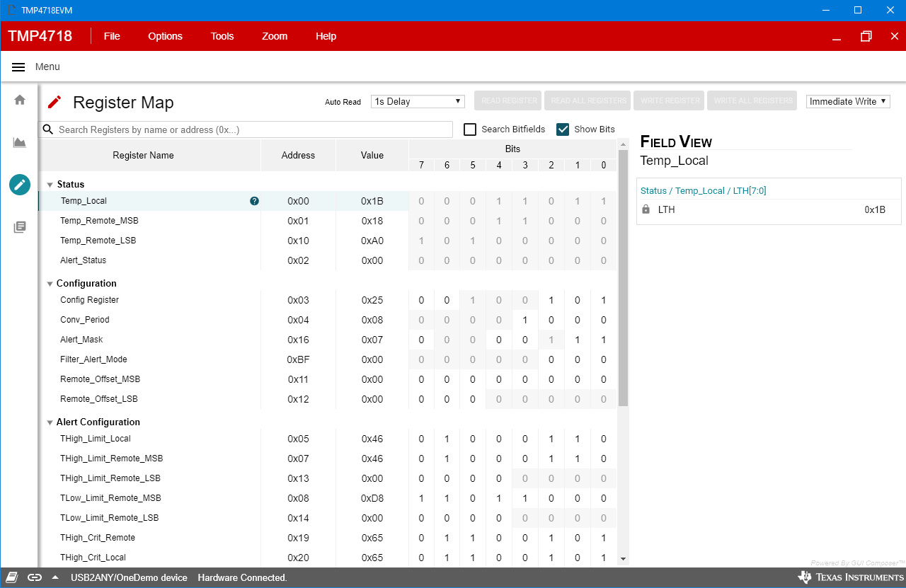Open the Immediate Write mode dropdown

847,101
